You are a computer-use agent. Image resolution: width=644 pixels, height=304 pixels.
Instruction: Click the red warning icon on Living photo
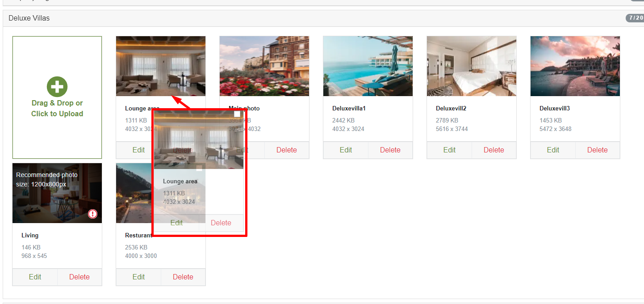point(92,214)
